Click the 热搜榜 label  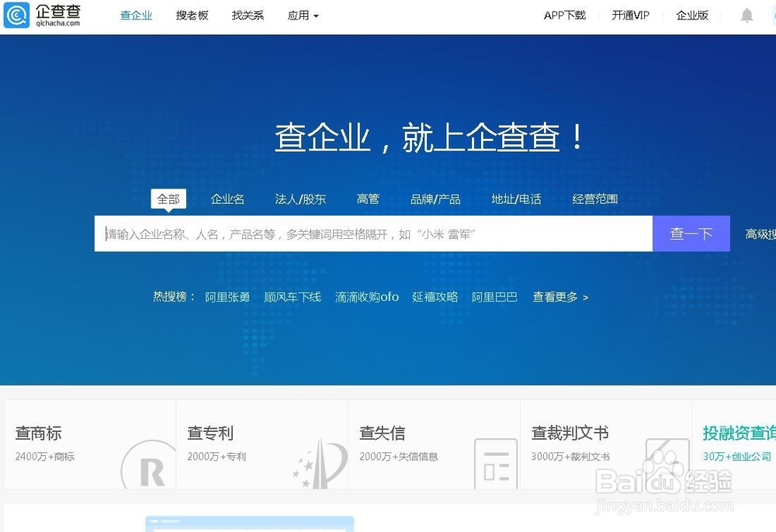[174, 297]
